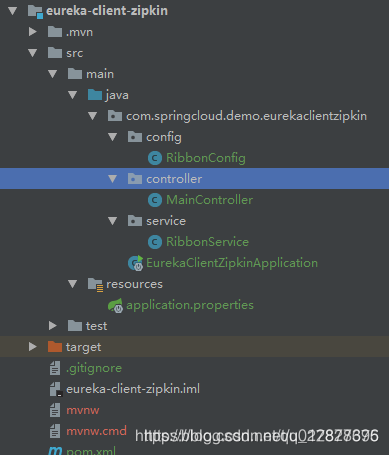Viewport: 389px width, 455px height.
Task: Open MainController class name
Action: pyautogui.click(x=209, y=200)
